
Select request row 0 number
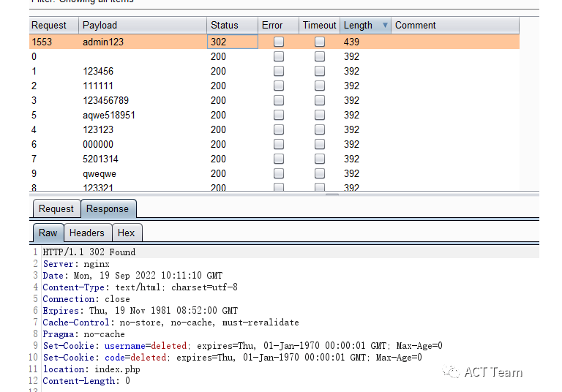coord(54,56)
